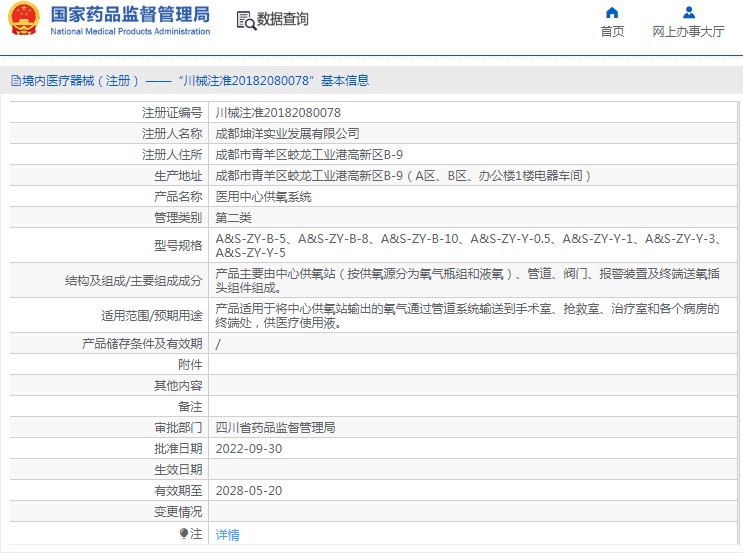This screenshot has width=743, height=558.
Task: Select model specs starting A&S-ZY-B-5
Action: point(468,245)
